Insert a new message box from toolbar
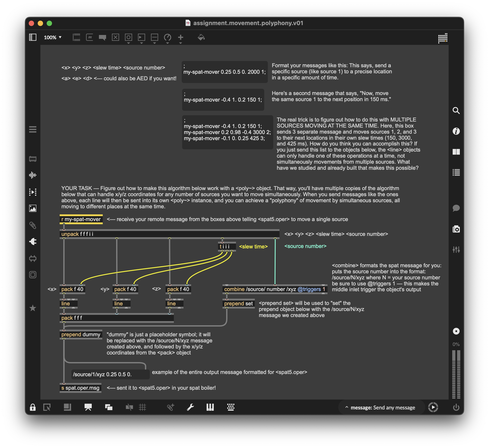 (x=90, y=37)
